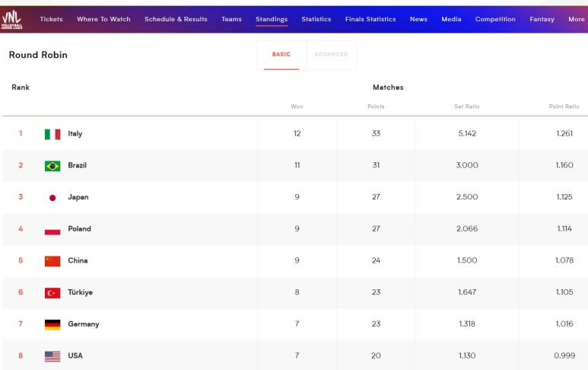Open the Finals Statistics page
Viewport: 588px width, 370px height.
coord(370,19)
